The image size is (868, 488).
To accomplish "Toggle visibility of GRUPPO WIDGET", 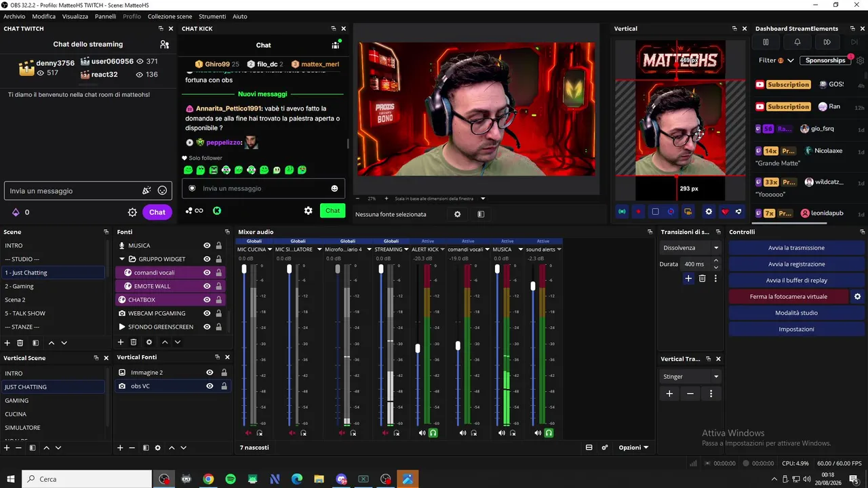I will 207,259.
